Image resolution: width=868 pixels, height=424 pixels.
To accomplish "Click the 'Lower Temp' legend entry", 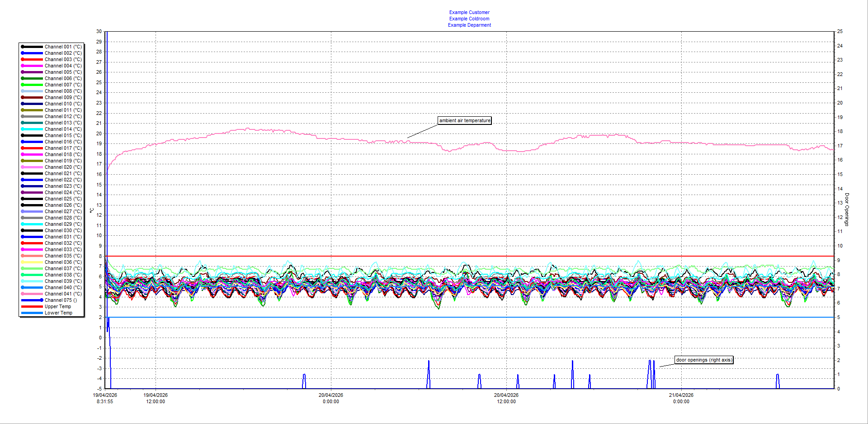I will click(47, 313).
